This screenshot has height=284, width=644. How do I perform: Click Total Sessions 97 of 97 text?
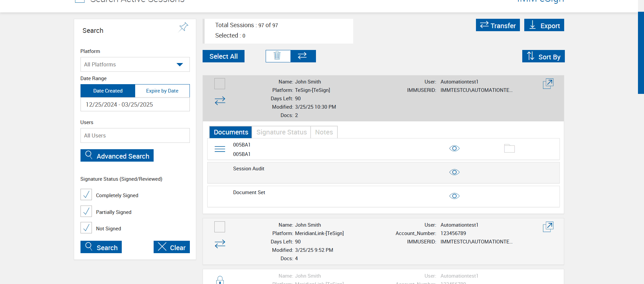click(247, 25)
